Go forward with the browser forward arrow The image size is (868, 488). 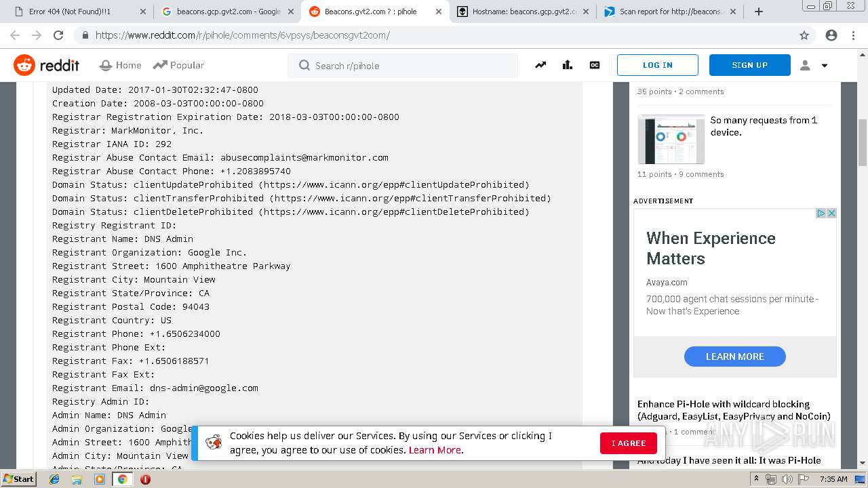pyautogui.click(x=37, y=35)
